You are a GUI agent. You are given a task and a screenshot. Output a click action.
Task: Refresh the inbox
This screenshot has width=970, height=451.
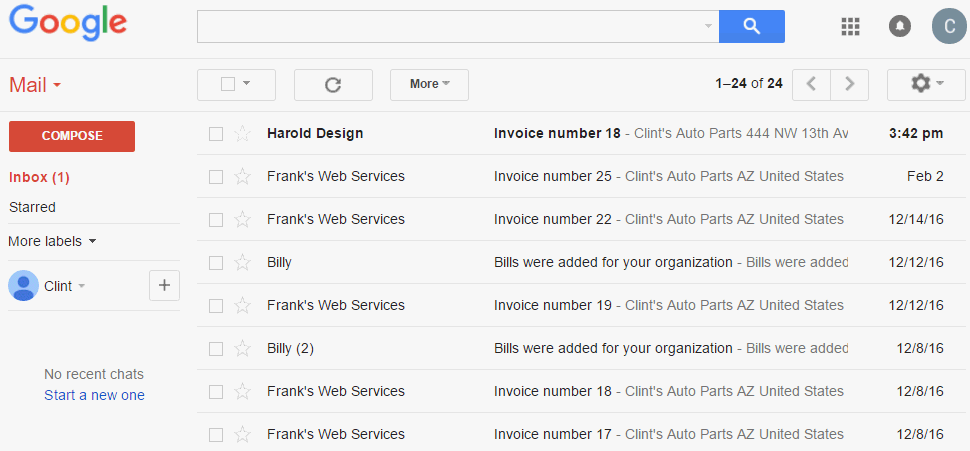point(333,85)
